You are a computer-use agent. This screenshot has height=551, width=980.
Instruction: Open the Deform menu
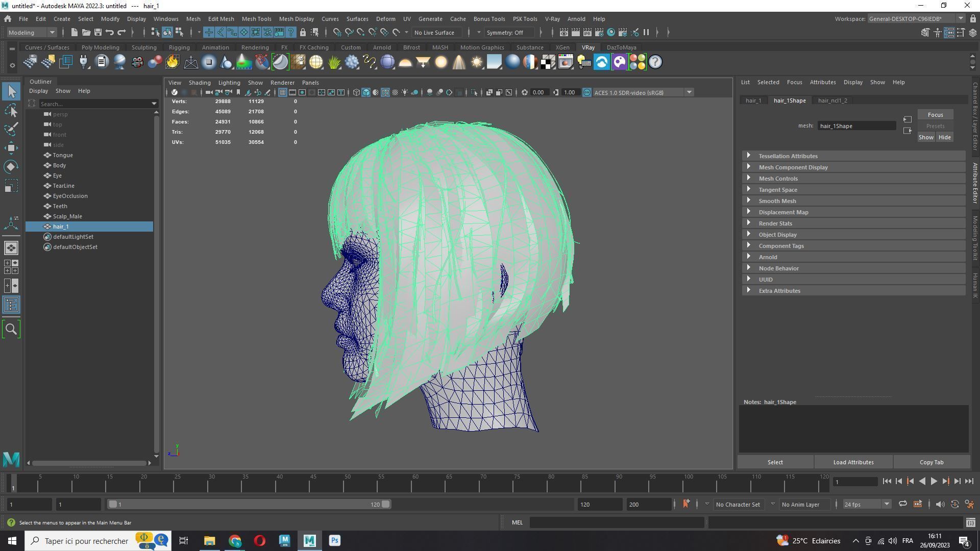coord(385,19)
